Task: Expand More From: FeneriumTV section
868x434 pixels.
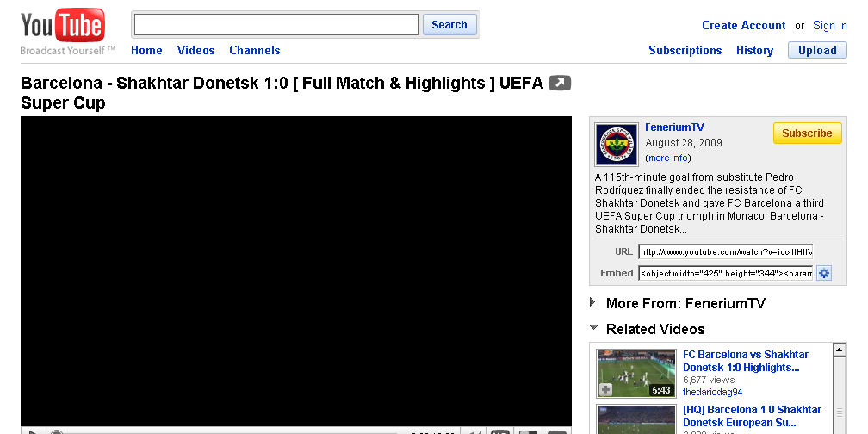Action: point(592,302)
